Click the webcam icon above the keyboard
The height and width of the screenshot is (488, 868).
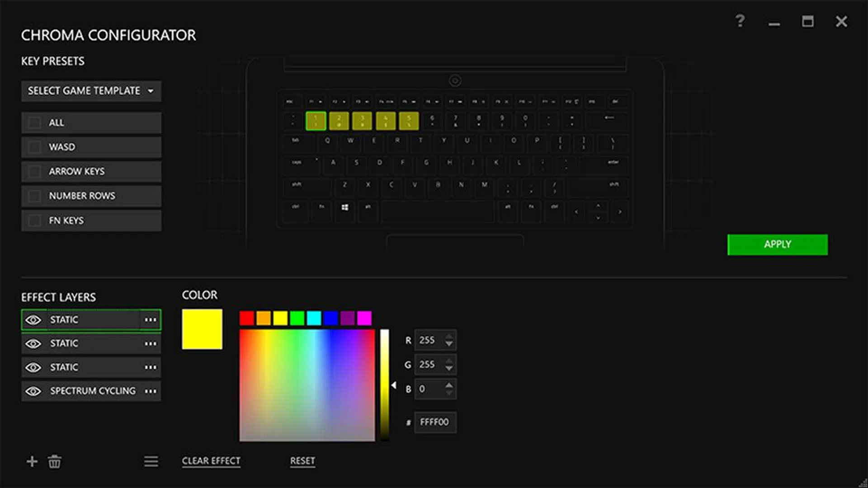(455, 81)
